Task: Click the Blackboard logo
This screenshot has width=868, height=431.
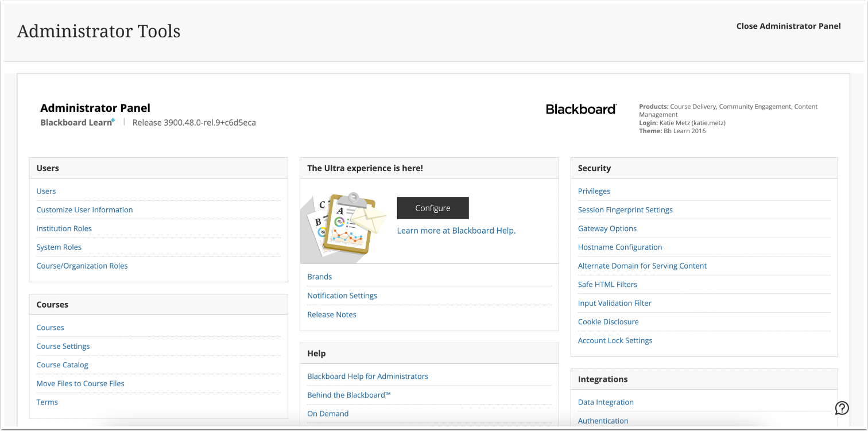Action: pyautogui.click(x=580, y=109)
